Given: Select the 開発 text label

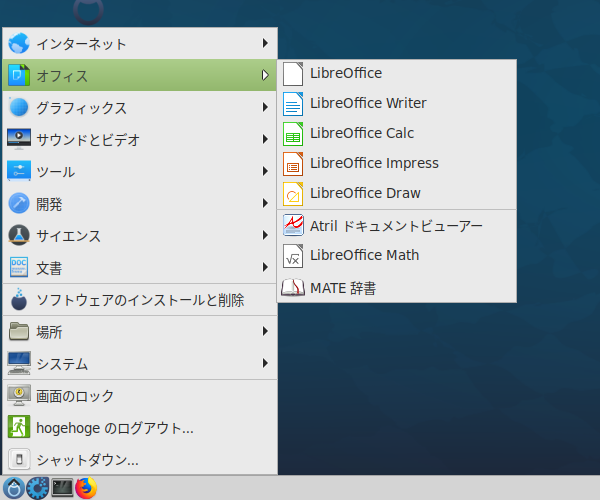Looking at the screenshot, I should tap(49, 204).
